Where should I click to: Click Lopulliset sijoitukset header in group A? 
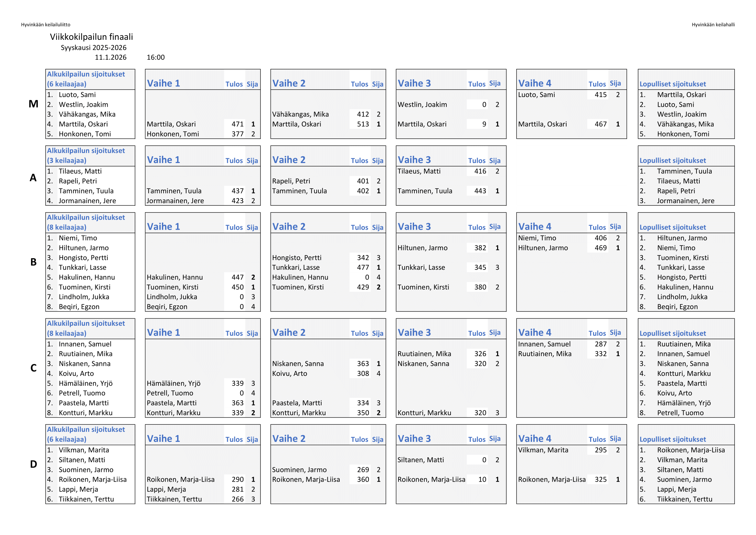click(x=672, y=160)
